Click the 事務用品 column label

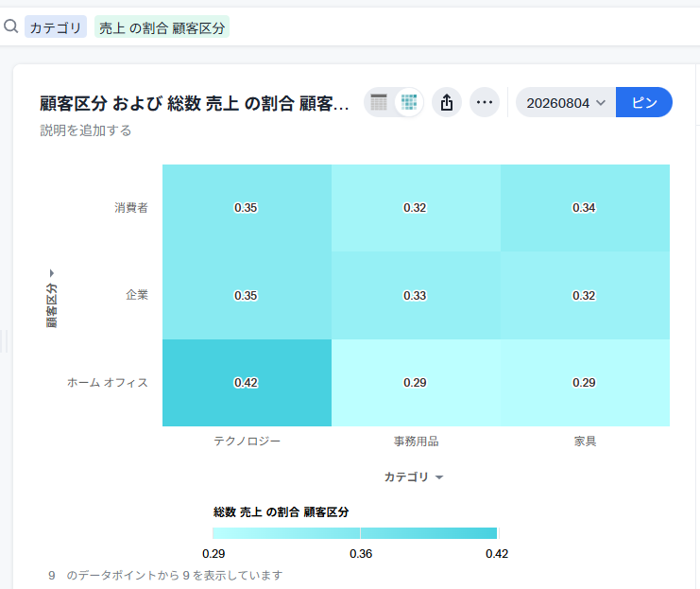pyautogui.click(x=416, y=442)
